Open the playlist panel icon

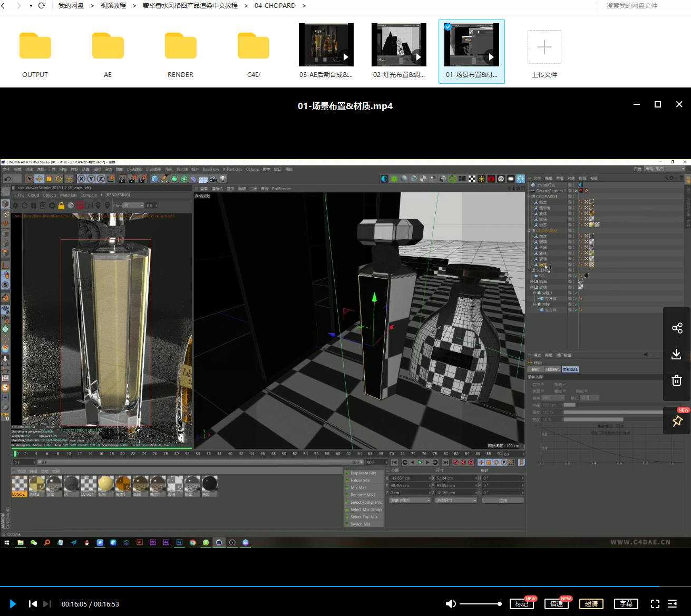pyautogui.click(x=673, y=604)
